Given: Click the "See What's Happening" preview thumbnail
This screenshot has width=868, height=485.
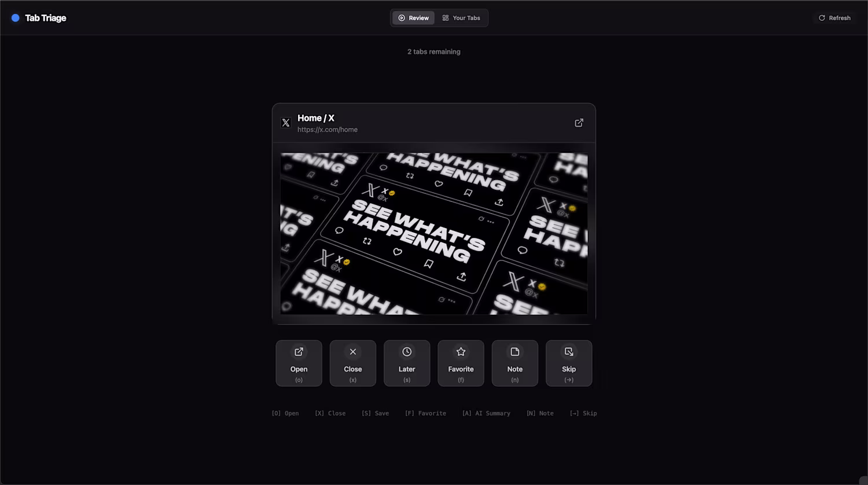Looking at the screenshot, I should coord(434,234).
